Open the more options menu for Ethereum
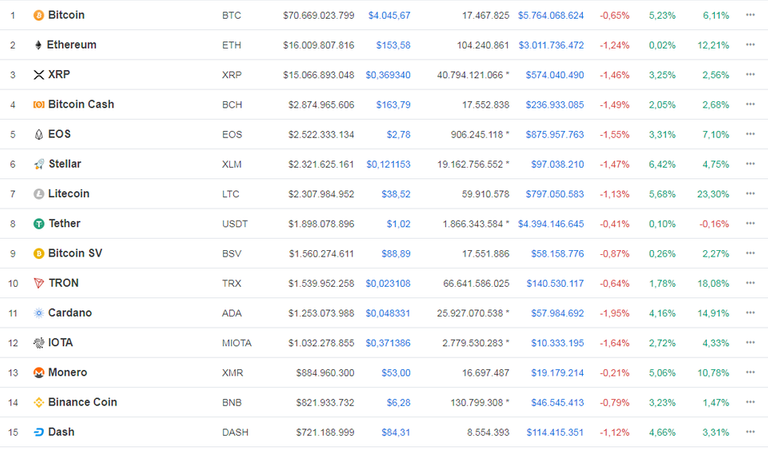 click(x=750, y=45)
